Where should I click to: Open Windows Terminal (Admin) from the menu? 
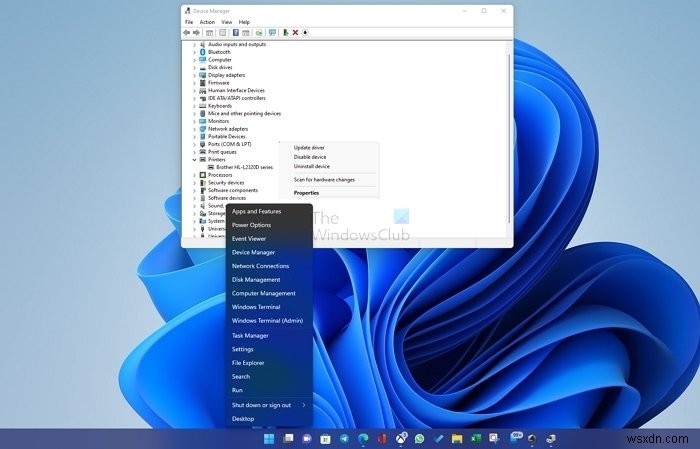coord(267,321)
